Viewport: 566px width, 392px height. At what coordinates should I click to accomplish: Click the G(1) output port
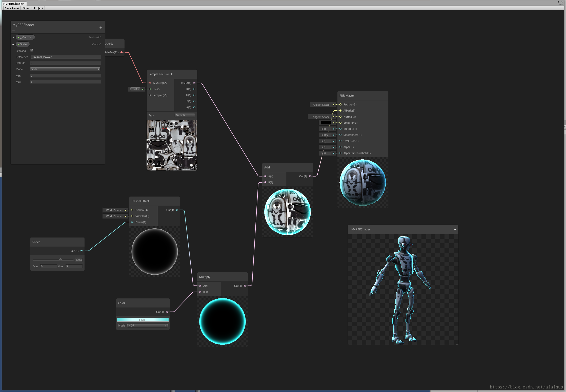coord(194,95)
